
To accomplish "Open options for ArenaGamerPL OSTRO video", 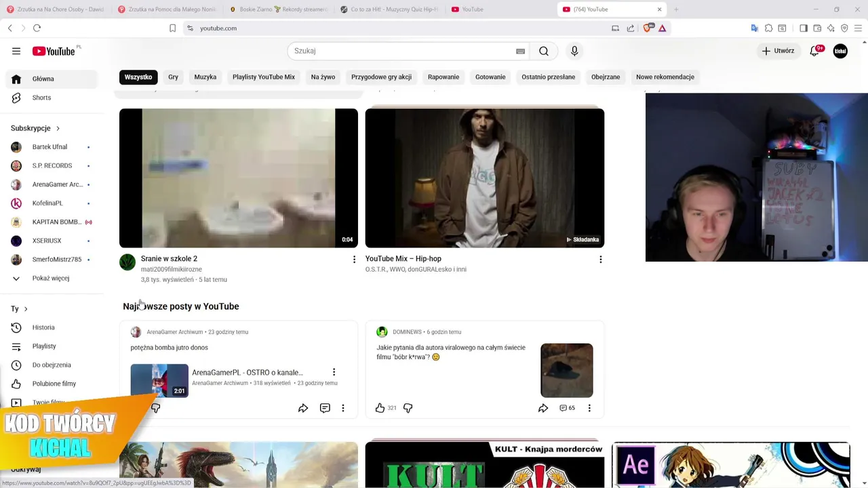I will [x=334, y=372].
